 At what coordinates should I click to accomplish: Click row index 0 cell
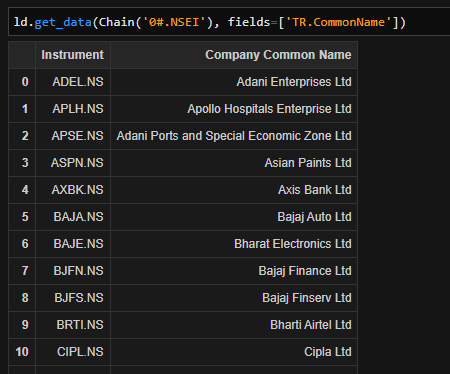pyautogui.click(x=22, y=82)
